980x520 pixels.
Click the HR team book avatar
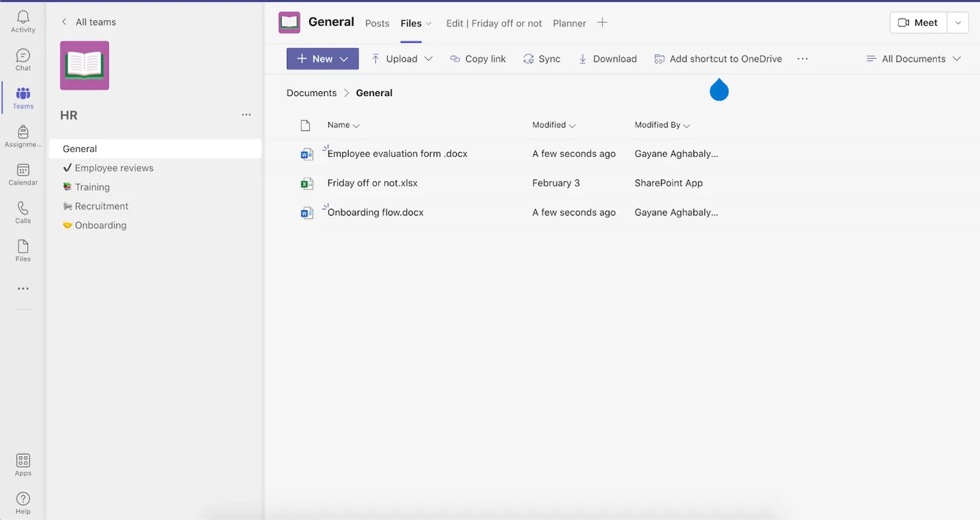[x=85, y=65]
